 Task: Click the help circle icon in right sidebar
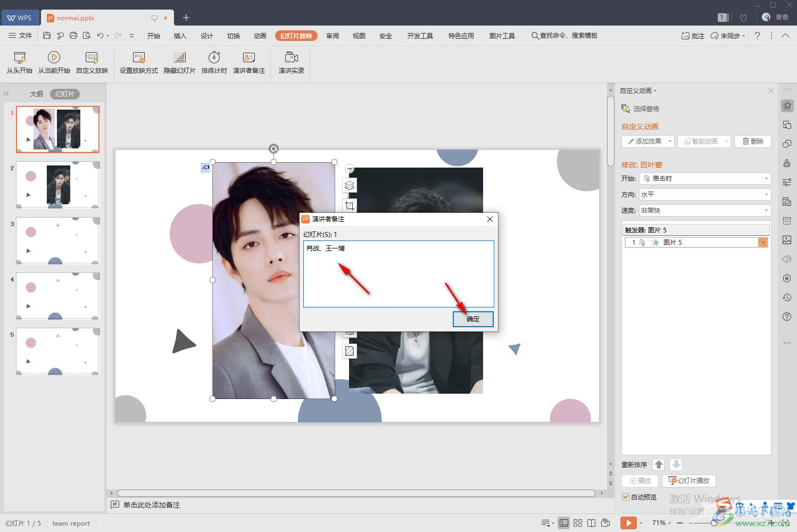point(787,317)
